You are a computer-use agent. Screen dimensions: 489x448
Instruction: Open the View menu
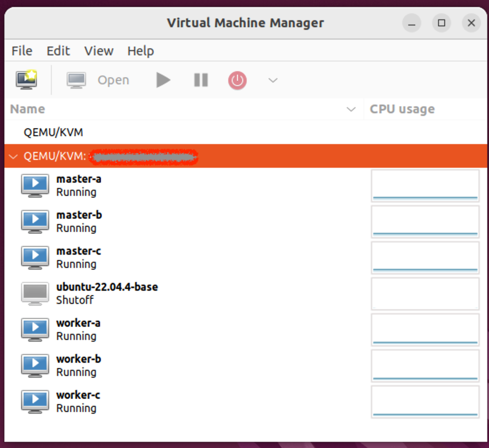[99, 51]
